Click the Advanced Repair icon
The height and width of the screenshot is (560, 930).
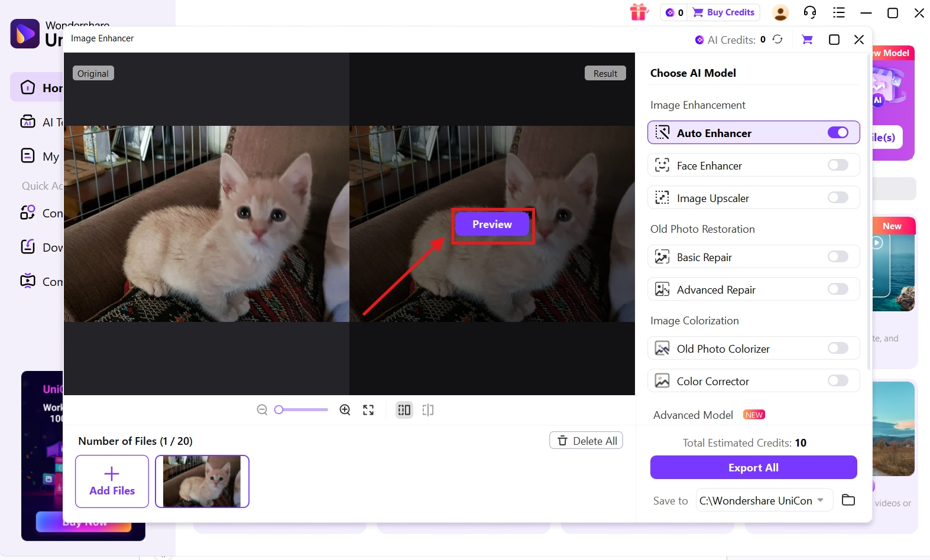(x=662, y=289)
